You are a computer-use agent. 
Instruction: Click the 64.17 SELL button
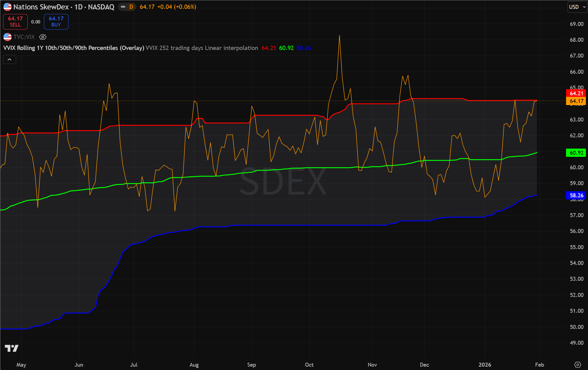(15, 22)
